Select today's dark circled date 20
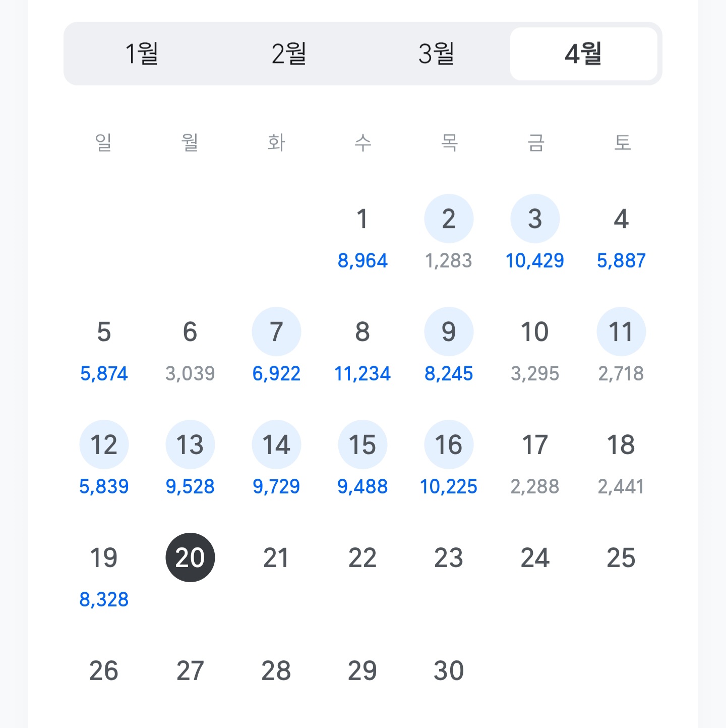 coord(190,558)
